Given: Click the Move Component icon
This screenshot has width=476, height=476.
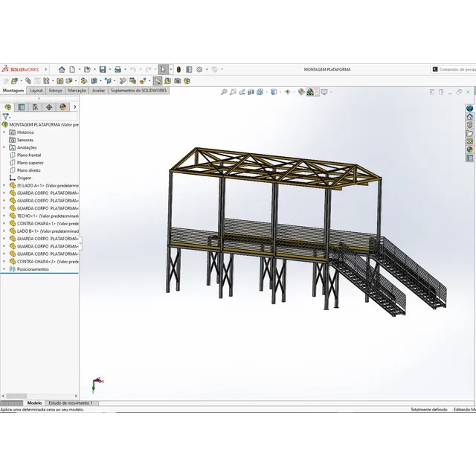Looking at the screenshot, I should tap(69, 81).
